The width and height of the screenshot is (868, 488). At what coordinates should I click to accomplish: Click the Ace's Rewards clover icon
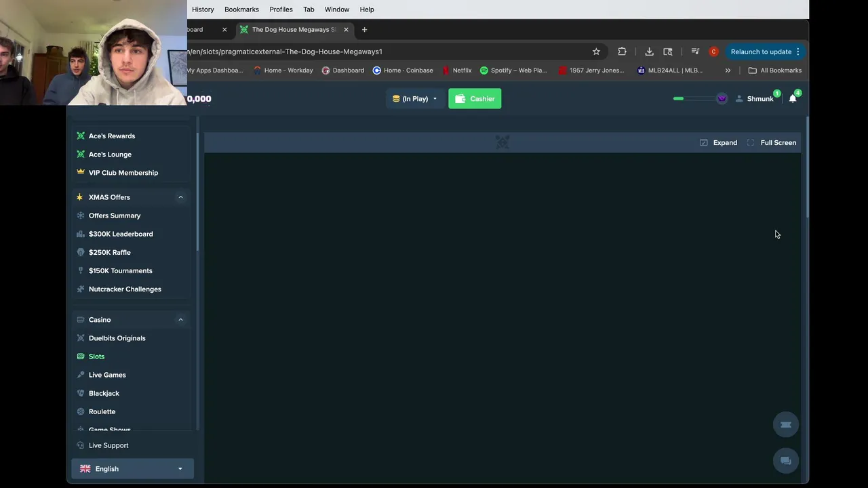81,136
